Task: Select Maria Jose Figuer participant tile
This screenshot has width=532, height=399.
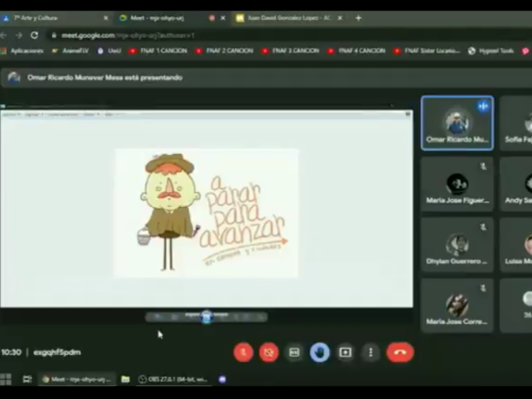Action: 456,184
